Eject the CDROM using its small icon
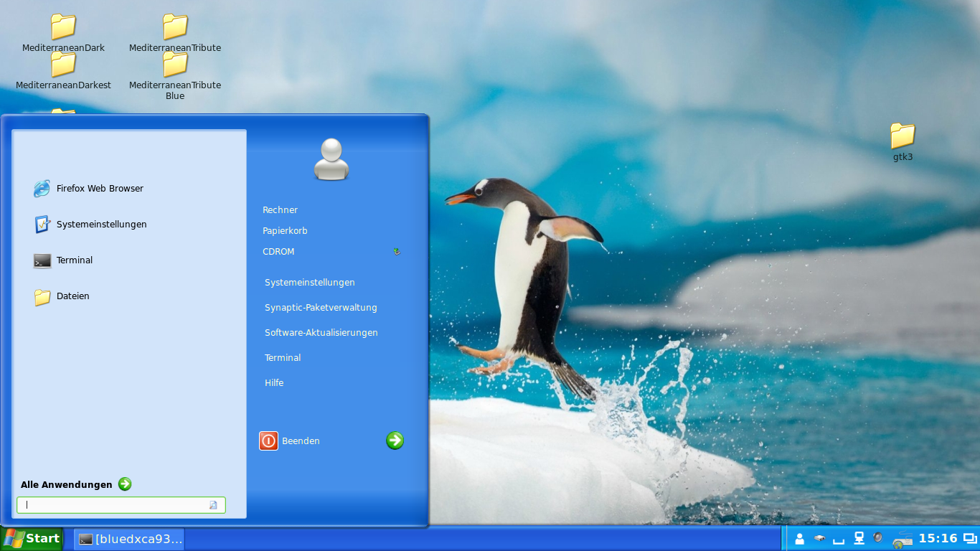Screen dimensions: 980x551 click(x=397, y=252)
